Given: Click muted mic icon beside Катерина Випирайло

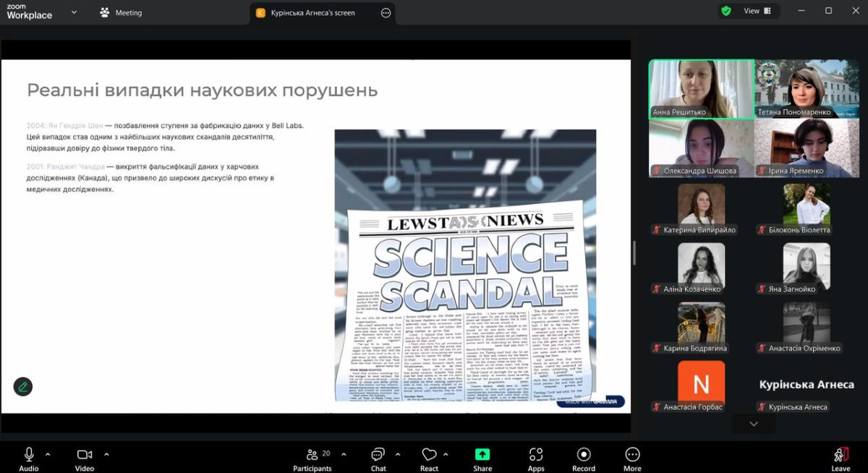Looking at the screenshot, I should (657, 230).
